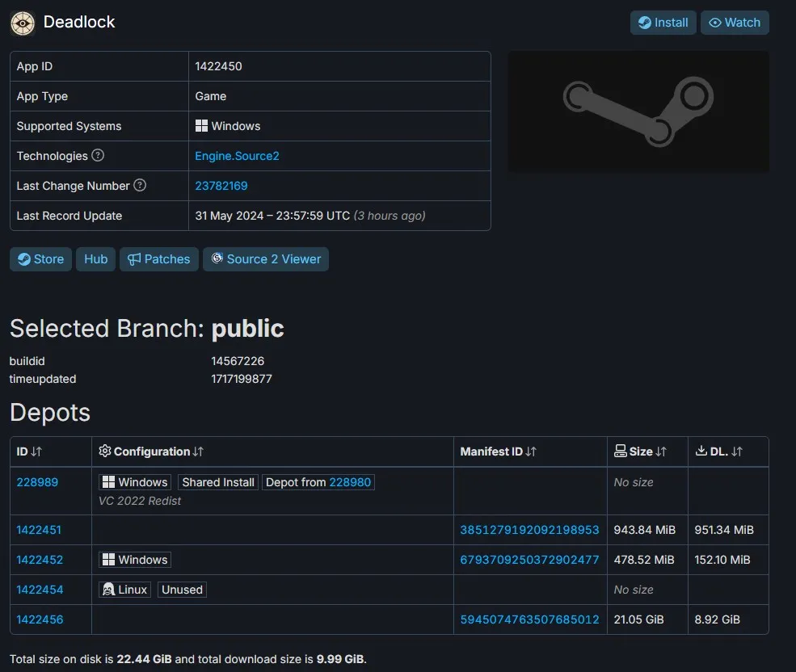Click the Deadlock app logo icon

pyautogui.click(x=23, y=23)
